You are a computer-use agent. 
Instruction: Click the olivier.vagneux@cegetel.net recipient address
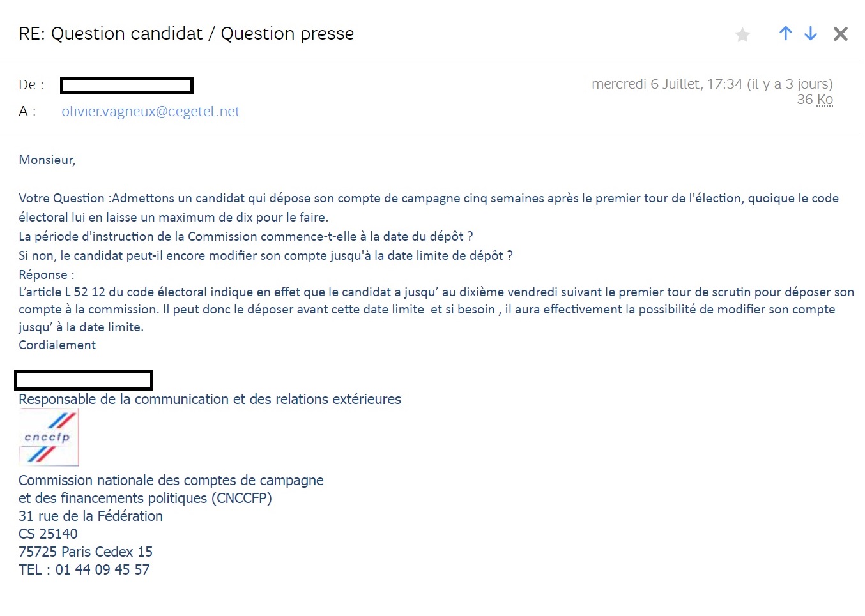click(151, 112)
